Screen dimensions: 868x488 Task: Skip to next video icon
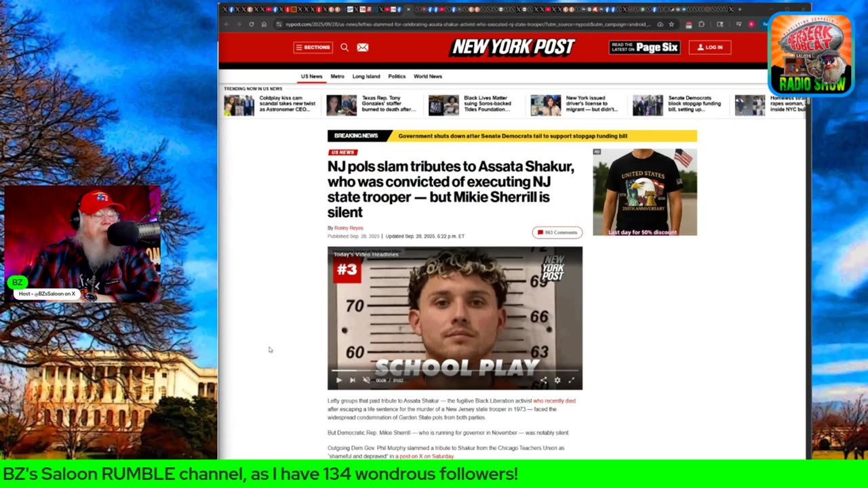(x=352, y=380)
